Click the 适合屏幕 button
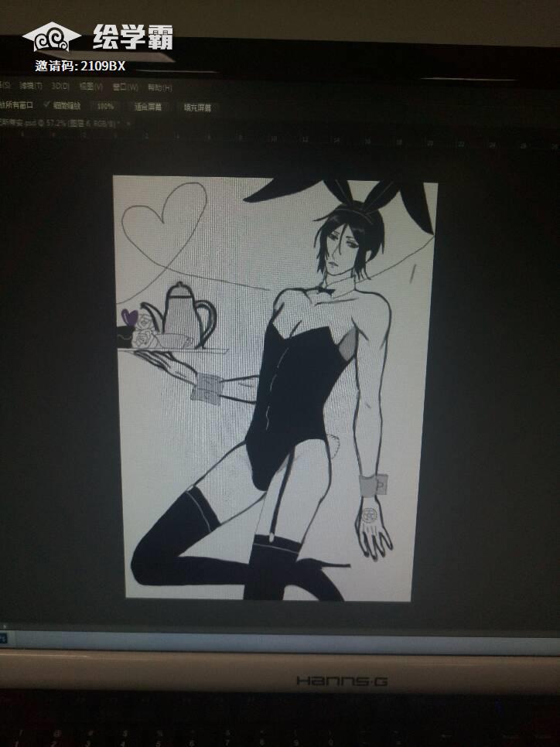This screenshot has height=747, width=560. click(148, 107)
